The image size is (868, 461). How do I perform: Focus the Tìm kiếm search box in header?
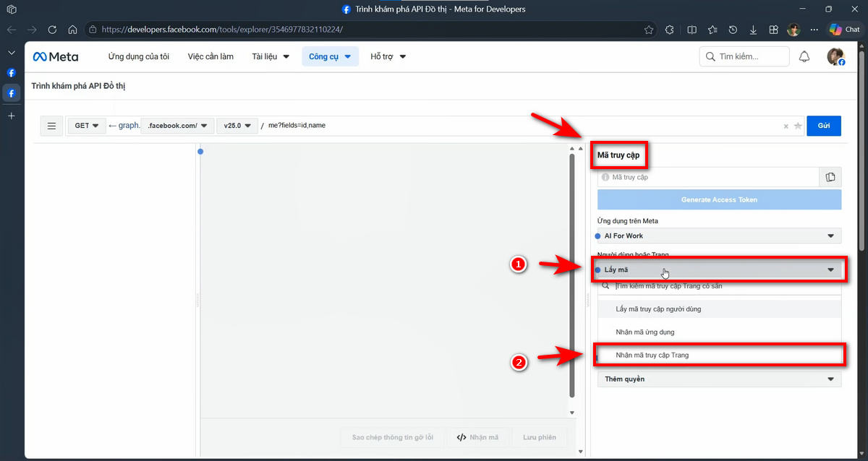[744, 56]
